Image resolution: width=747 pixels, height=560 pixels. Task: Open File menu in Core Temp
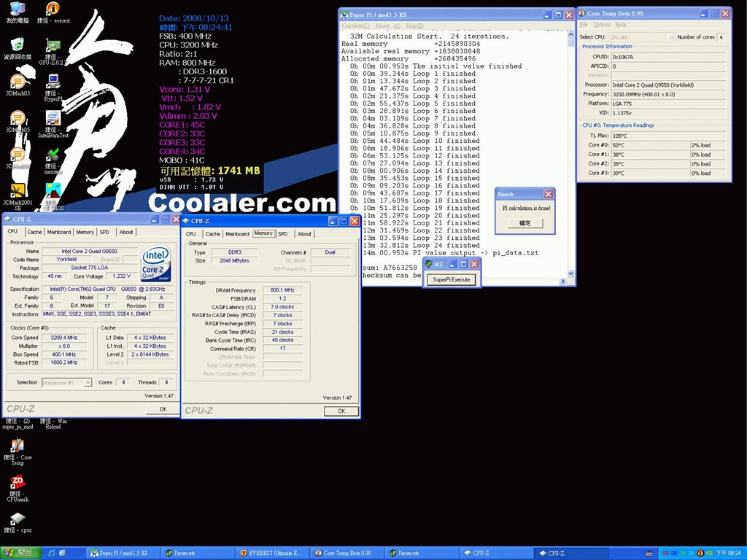(x=584, y=24)
